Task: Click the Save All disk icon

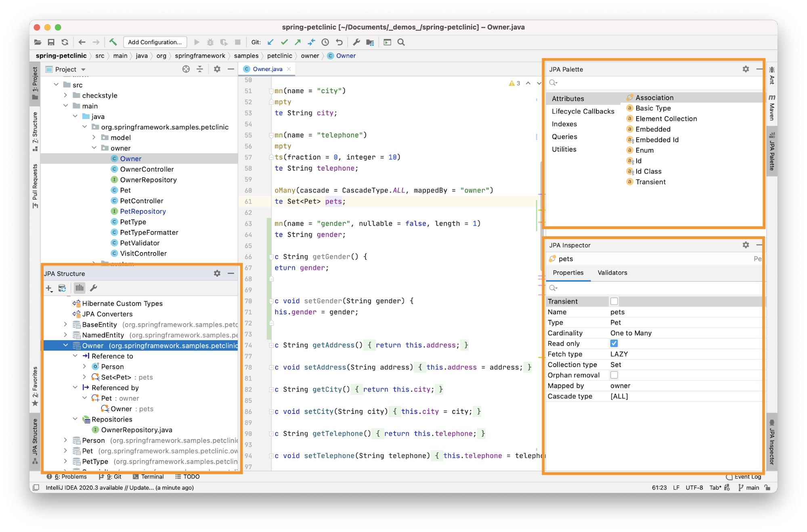Action: coord(51,42)
